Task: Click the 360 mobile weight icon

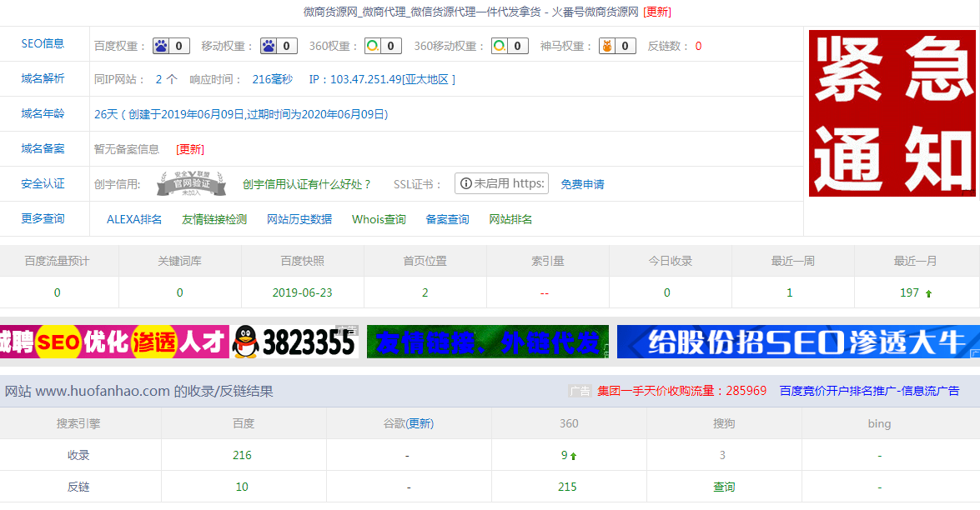Action: (500, 46)
